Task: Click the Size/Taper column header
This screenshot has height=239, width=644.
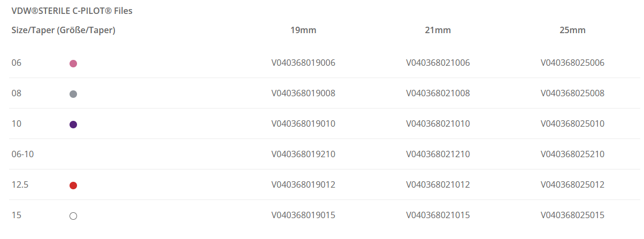Action: pyautogui.click(x=64, y=30)
